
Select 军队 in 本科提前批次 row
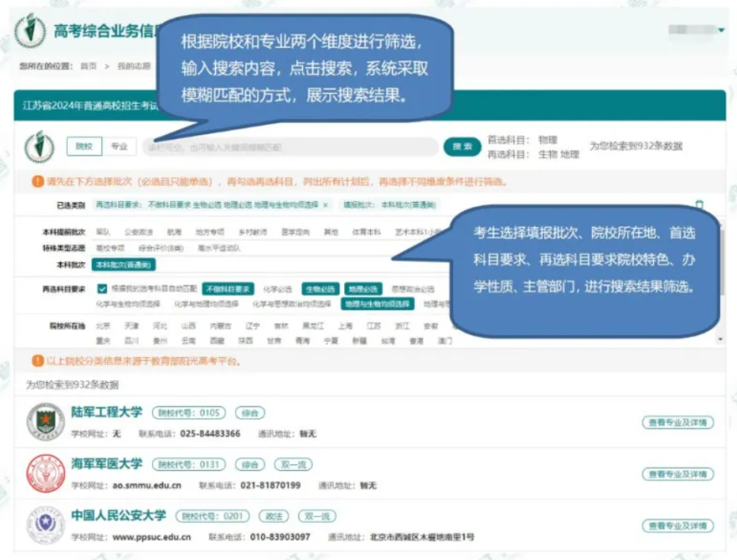pyautogui.click(x=103, y=232)
